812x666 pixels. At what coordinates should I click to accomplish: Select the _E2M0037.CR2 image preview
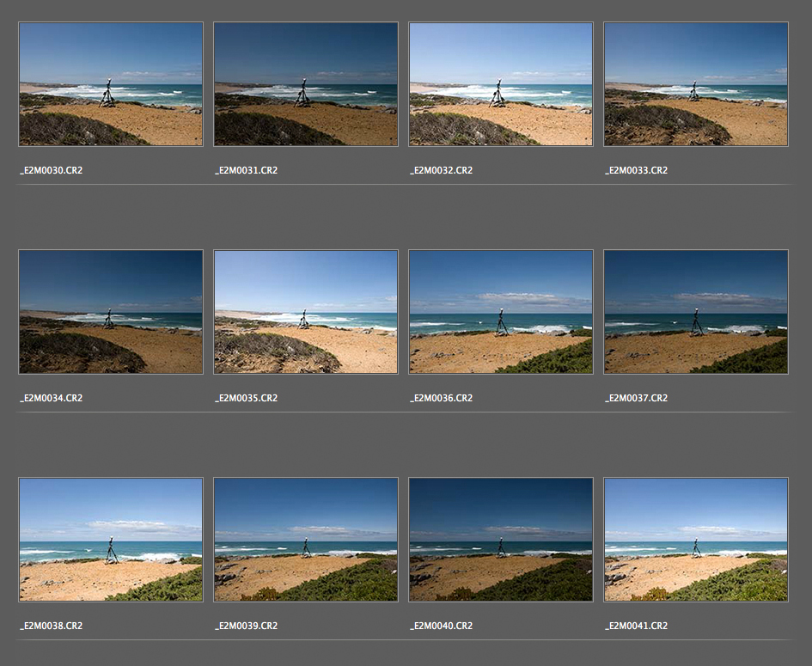pos(696,312)
